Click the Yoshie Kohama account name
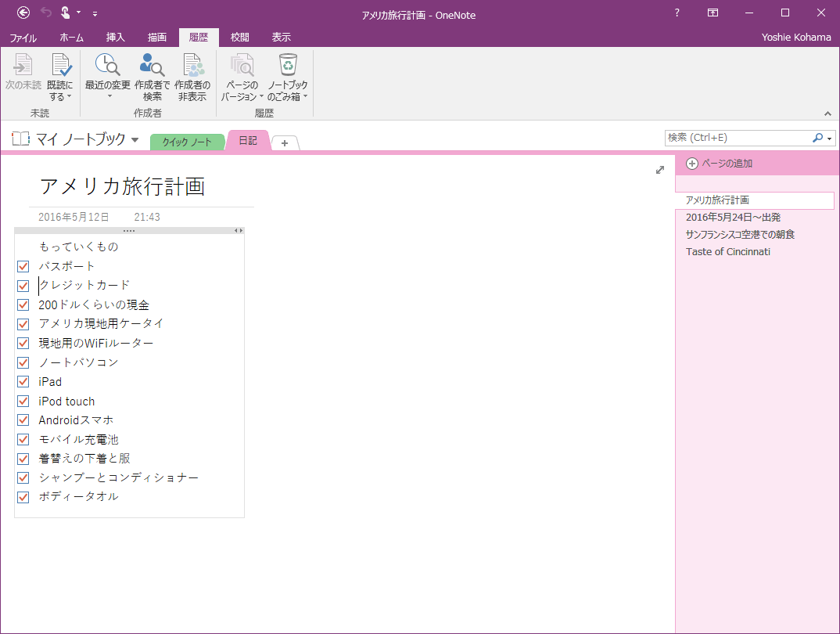Screen dimensions: 840x634 click(x=796, y=38)
